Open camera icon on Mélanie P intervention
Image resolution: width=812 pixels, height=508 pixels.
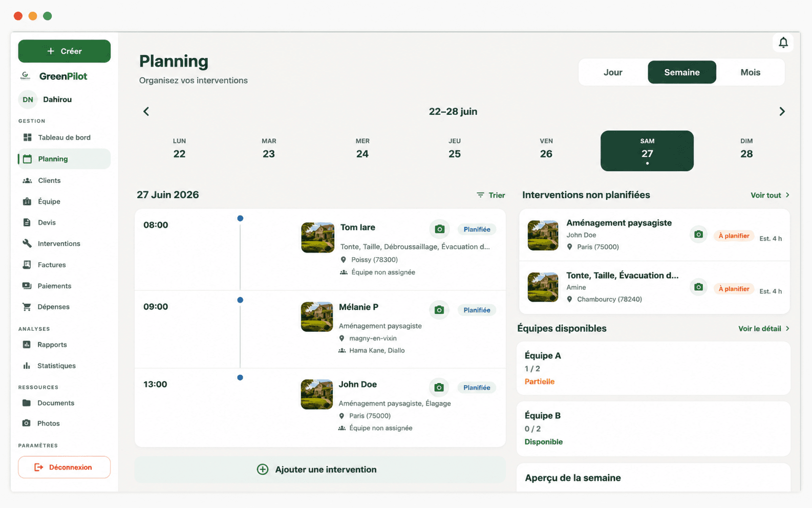(439, 310)
